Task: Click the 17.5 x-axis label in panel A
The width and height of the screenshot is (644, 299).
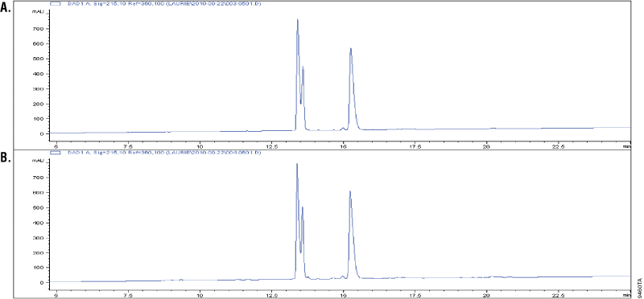Action: tap(415, 145)
